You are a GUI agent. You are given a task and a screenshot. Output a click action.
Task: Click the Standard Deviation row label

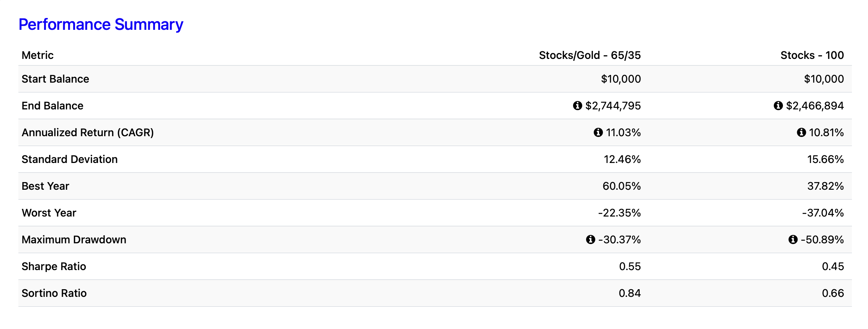70,159
